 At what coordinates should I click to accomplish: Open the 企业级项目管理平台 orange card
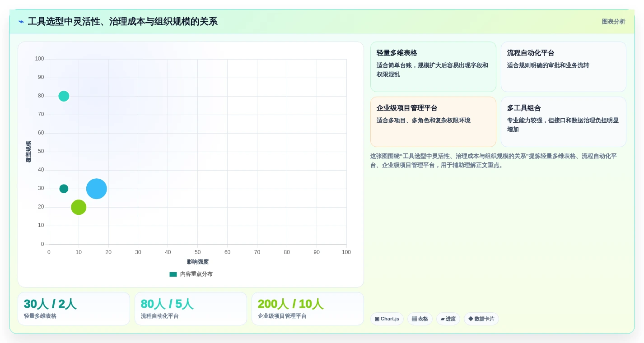433,122
